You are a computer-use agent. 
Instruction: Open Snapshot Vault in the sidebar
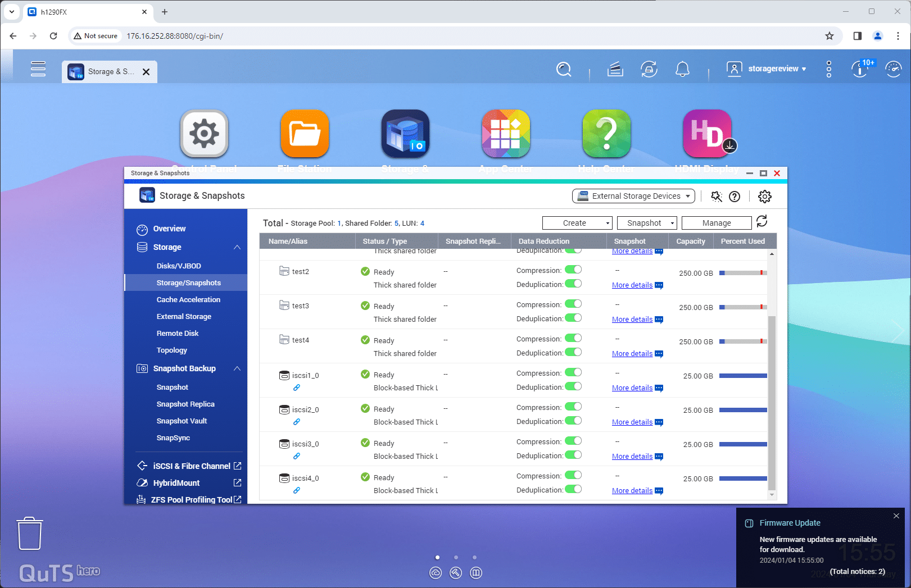[182, 421]
